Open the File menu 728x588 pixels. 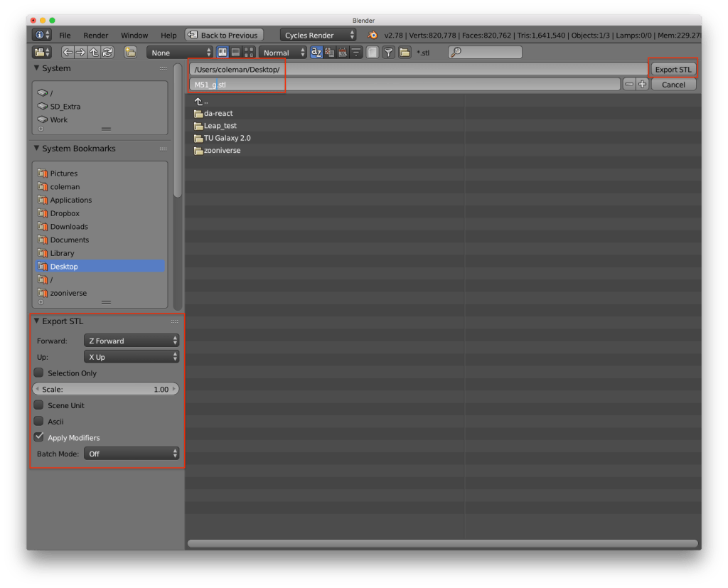65,35
